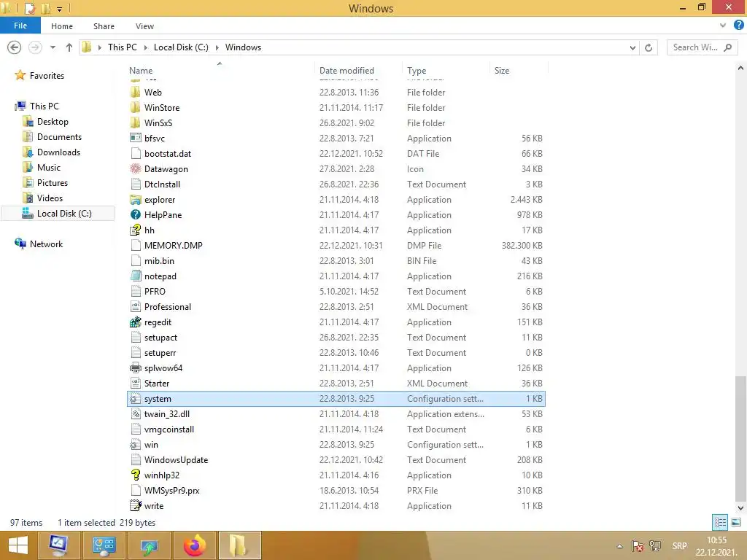Viewport: 747px width, 560px height.
Task: Open the View ribbon tab
Action: pyautogui.click(x=144, y=26)
